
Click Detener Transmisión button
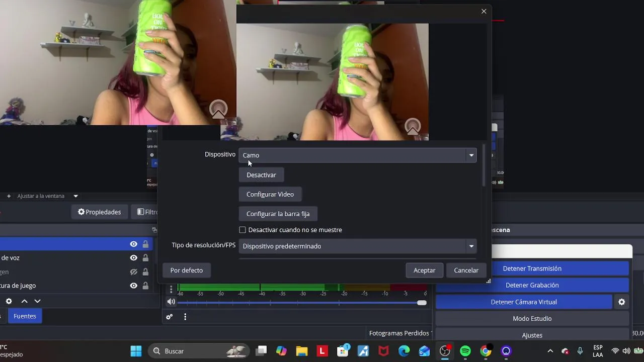click(532, 268)
